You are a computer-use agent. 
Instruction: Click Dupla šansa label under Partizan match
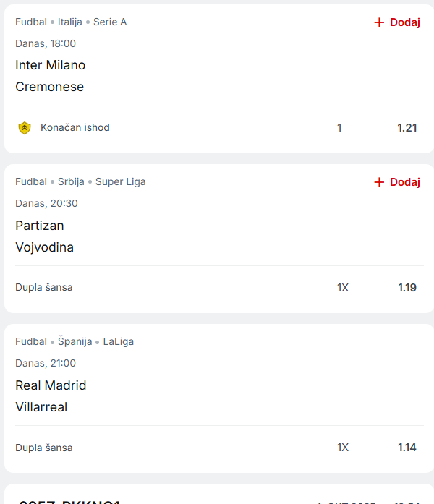pyautogui.click(x=44, y=288)
